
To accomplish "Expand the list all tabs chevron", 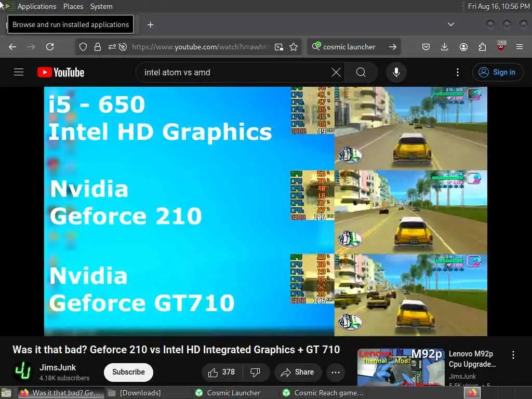I will click(450, 24).
